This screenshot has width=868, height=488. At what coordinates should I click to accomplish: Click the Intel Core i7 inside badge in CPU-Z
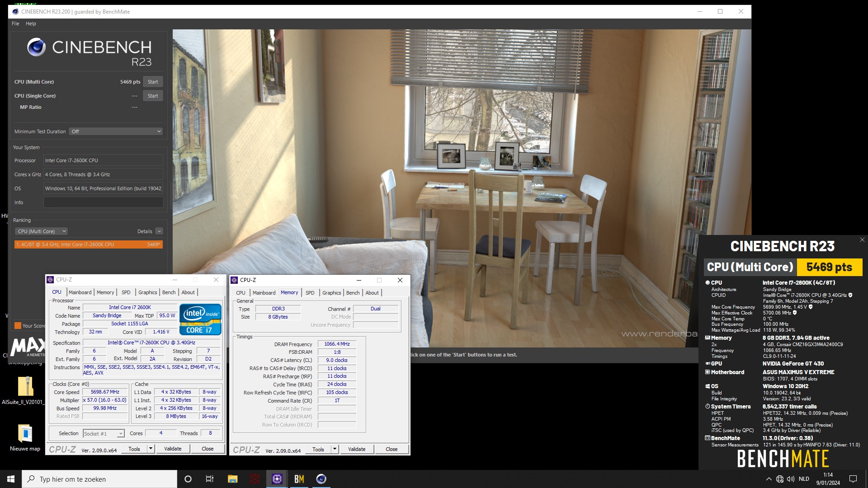click(200, 319)
